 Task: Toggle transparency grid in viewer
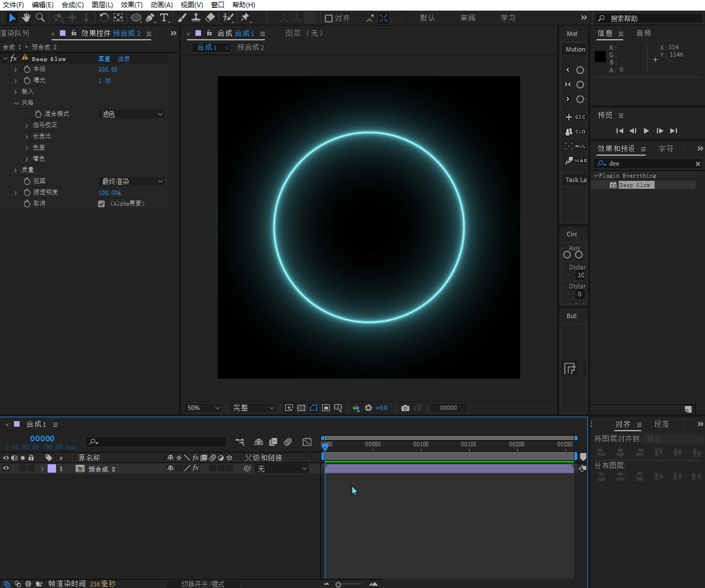[301, 408]
